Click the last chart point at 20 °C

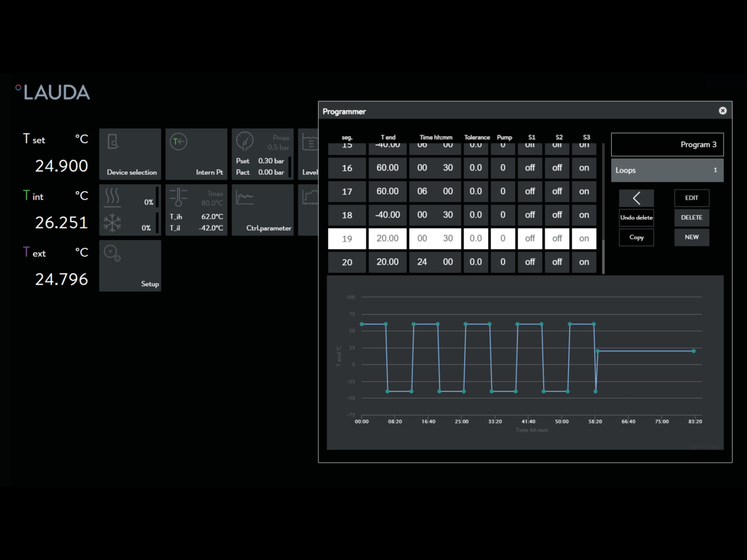click(694, 351)
